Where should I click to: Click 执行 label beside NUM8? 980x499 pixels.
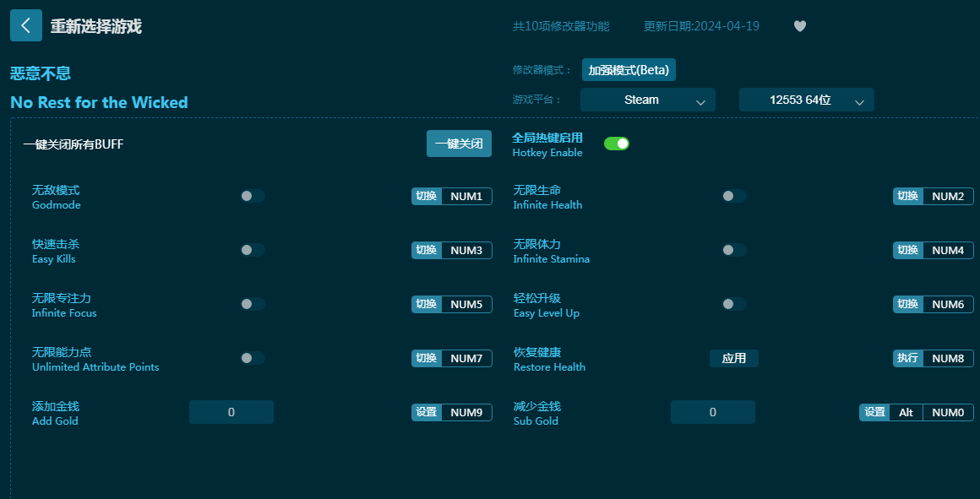(907, 359)
